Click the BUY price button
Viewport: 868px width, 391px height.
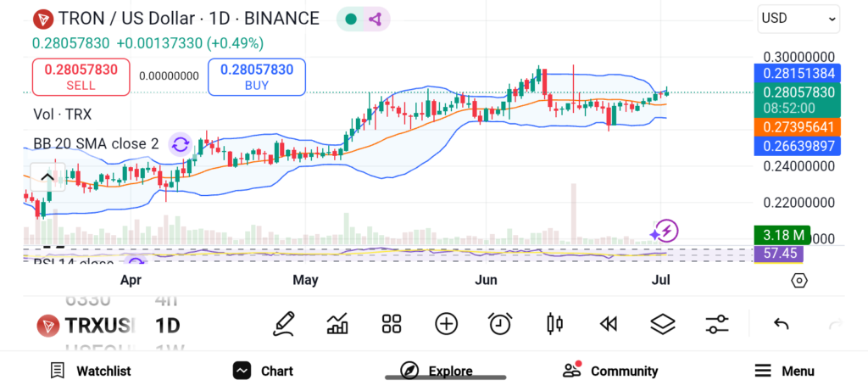point(257,77)
